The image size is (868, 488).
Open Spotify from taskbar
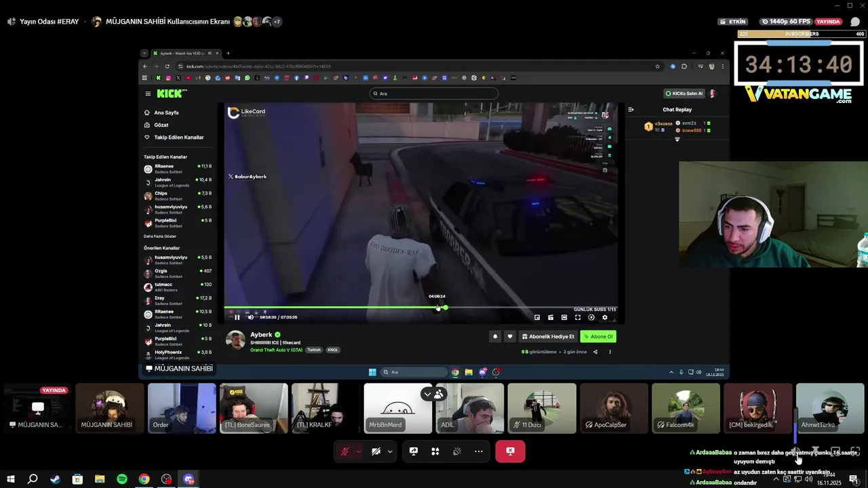(x=122, y=479)
